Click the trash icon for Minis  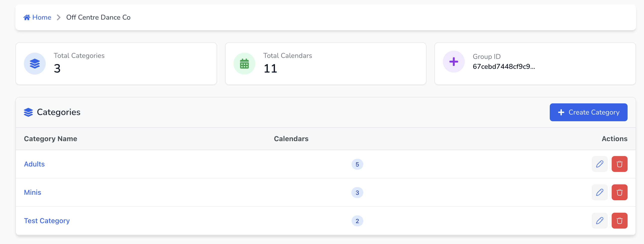pyautogui.click(x=619, y=192)
